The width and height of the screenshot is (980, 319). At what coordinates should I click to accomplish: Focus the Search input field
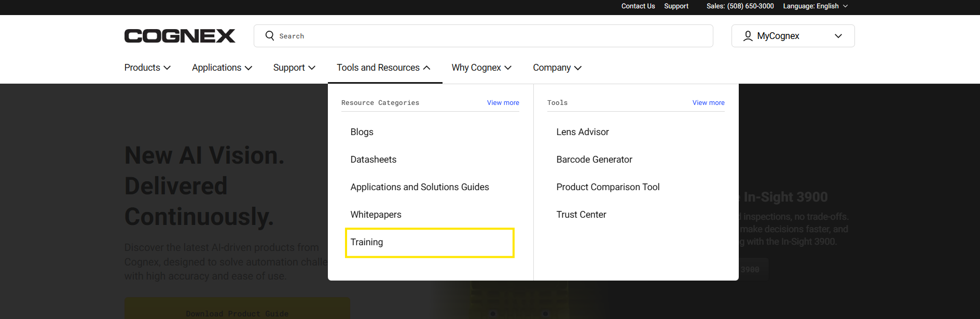pos(484,36)
